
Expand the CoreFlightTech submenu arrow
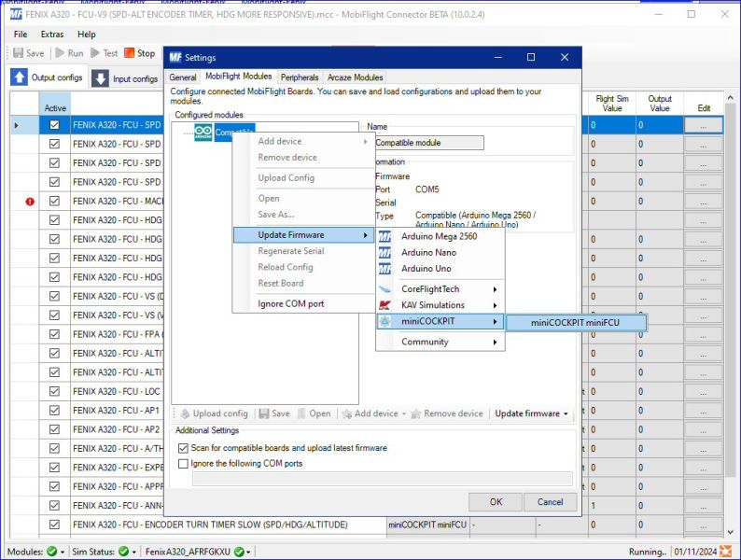coord(495,289)
